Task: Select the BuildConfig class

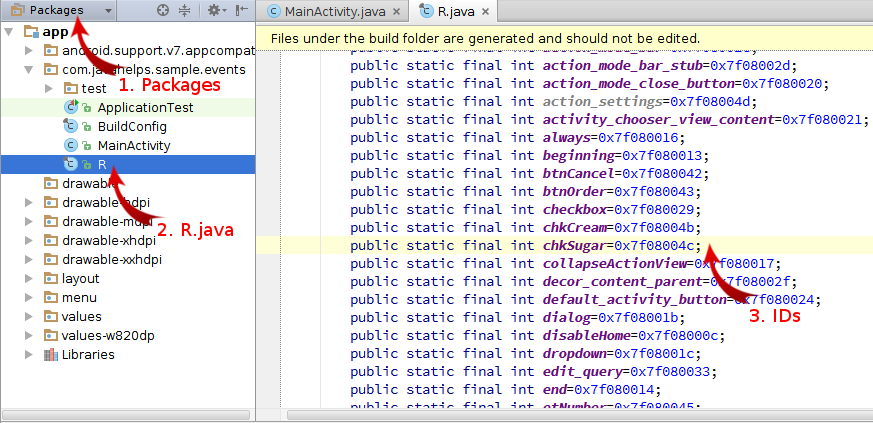Action: (x=132, y=126)
